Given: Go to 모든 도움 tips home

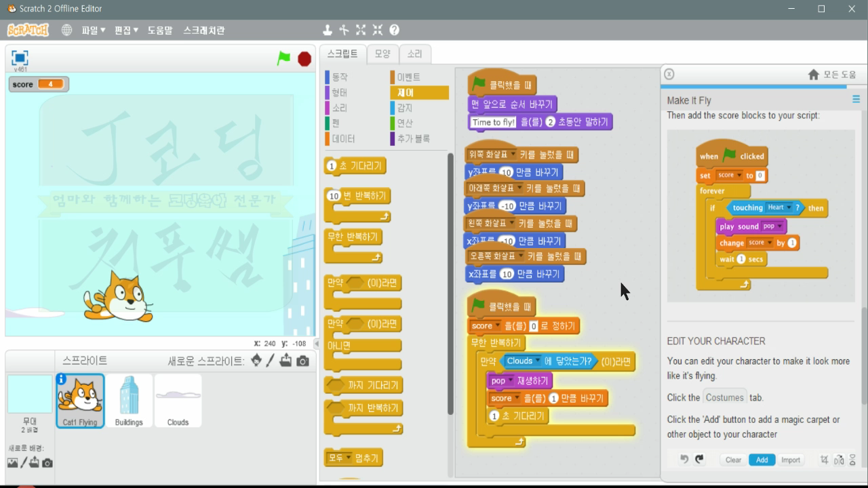Looking at the screenshot, I should [832, 75].
